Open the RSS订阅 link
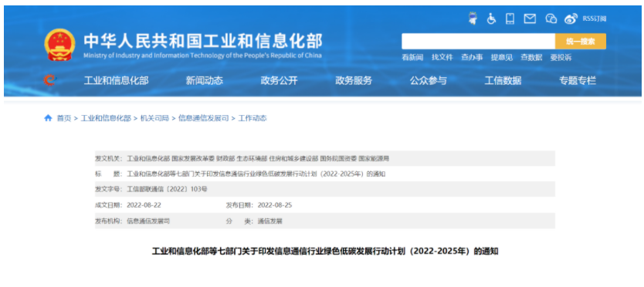Image resolution: width=644 pixels, height=287 pixels. [x=595, y=19]
